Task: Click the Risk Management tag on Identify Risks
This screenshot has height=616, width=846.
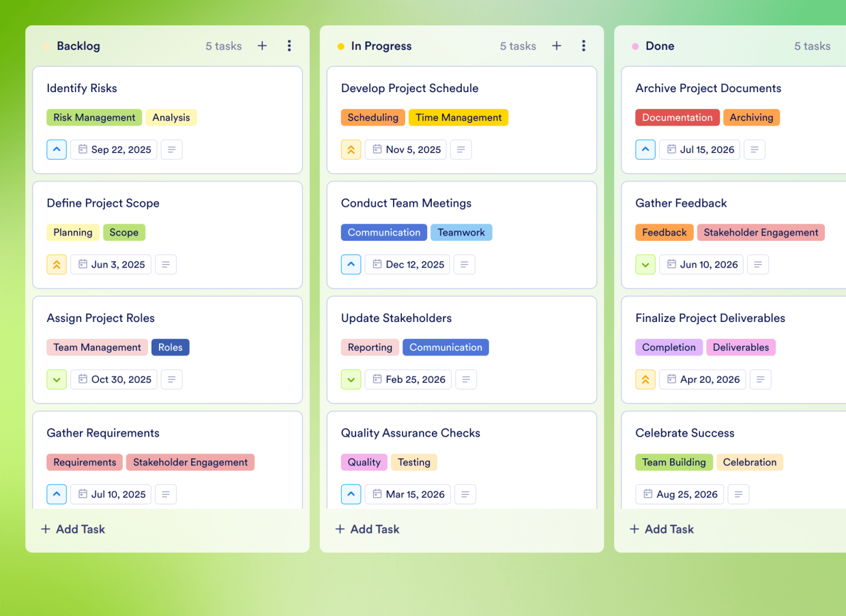Action: click(x=94, y=117)
